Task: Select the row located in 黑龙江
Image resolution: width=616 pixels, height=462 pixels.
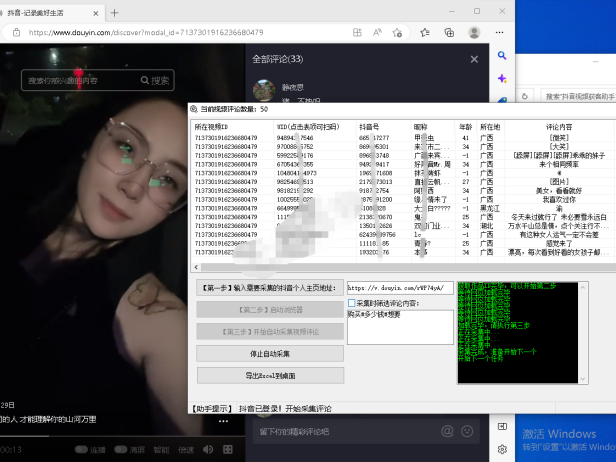Action: pos(403,208)
